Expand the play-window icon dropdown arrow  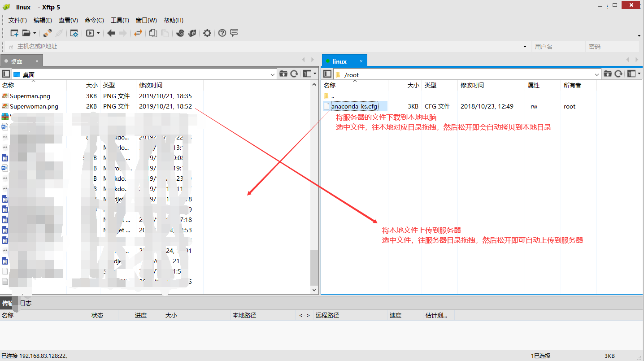tap(98, 33)
